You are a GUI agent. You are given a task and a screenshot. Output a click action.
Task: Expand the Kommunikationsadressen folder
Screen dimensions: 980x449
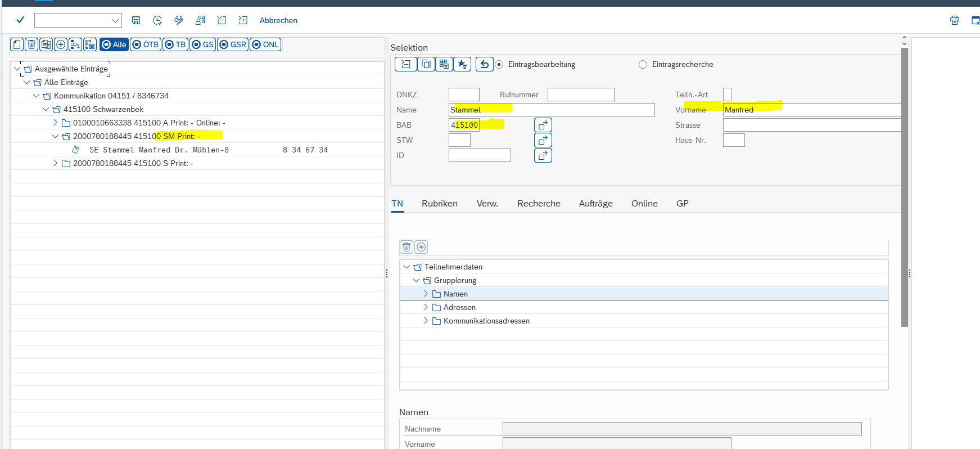click(426, 321)
